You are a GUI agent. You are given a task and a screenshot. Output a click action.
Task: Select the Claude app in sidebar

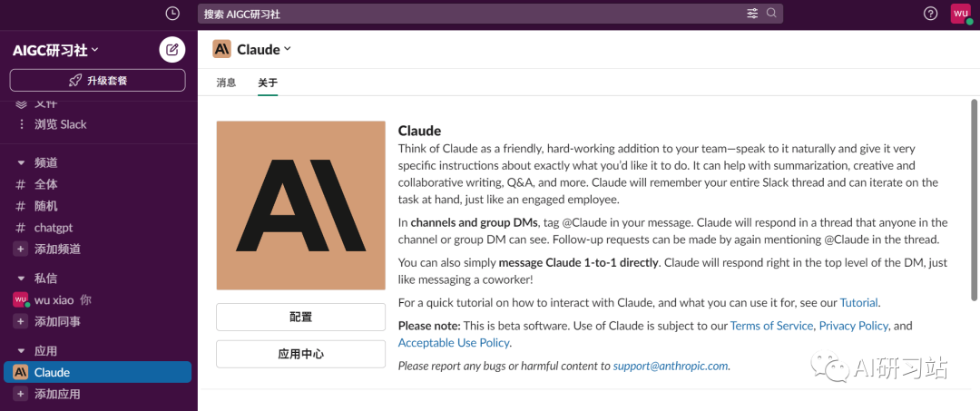[97, 372]
